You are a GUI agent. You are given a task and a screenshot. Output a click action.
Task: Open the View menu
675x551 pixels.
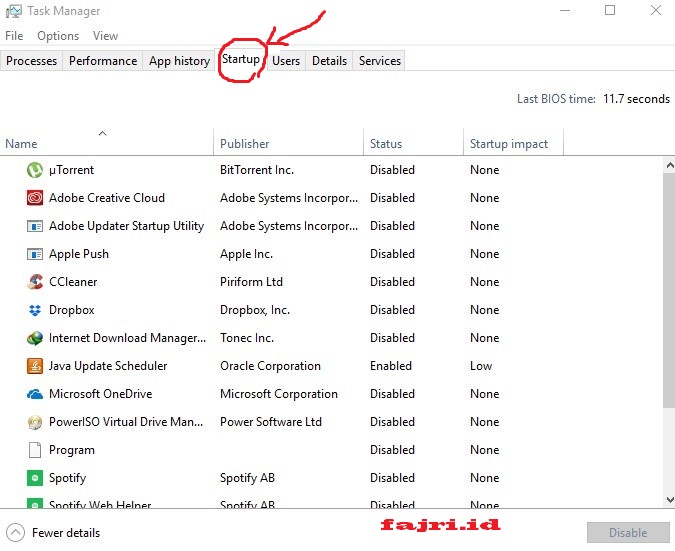coord(105,36)
